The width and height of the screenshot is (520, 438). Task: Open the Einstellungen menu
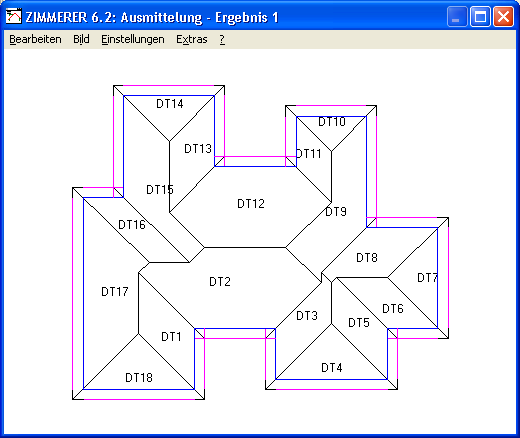click(133, 39)
